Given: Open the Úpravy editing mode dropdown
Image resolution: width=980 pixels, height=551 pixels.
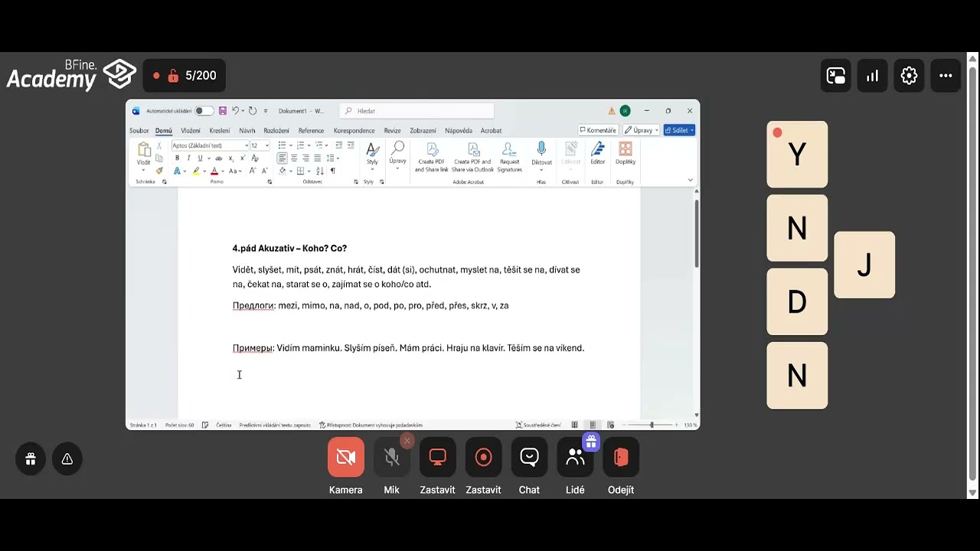Looking at the screenshot, I should [641, 130].
